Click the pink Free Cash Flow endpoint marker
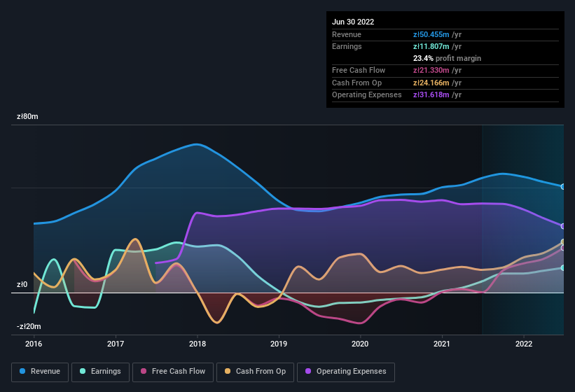The width and height of the screenshot is (575, 392). (x=563, y=248)
